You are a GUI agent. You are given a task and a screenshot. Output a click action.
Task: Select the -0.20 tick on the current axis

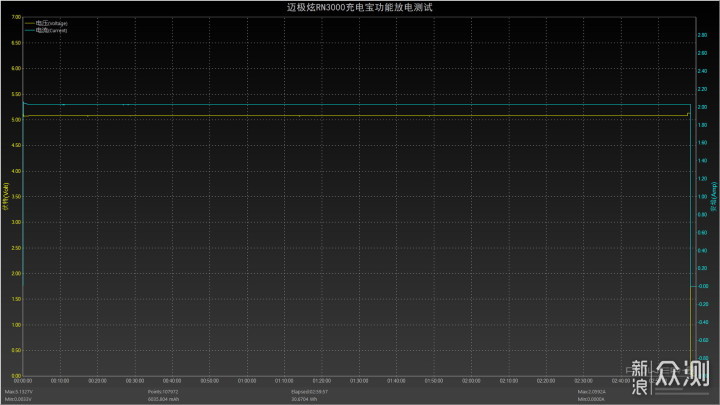[703, 304]
